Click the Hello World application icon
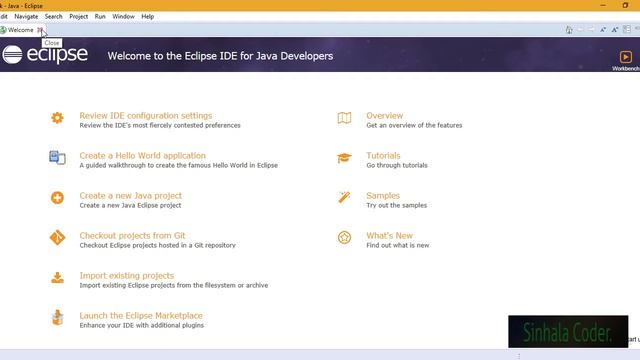The width and height of the screenshot is (640, 360). [57, 158]
